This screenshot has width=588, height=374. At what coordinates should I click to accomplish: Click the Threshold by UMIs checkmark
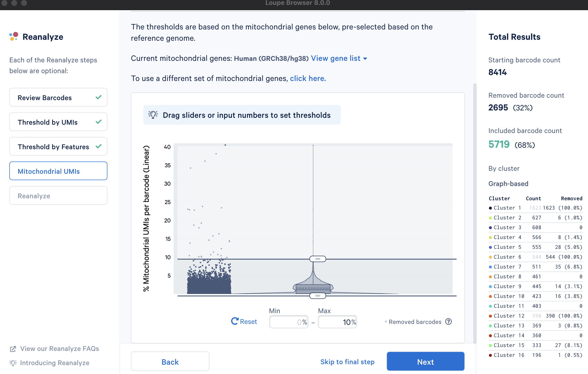coord(99,122)
